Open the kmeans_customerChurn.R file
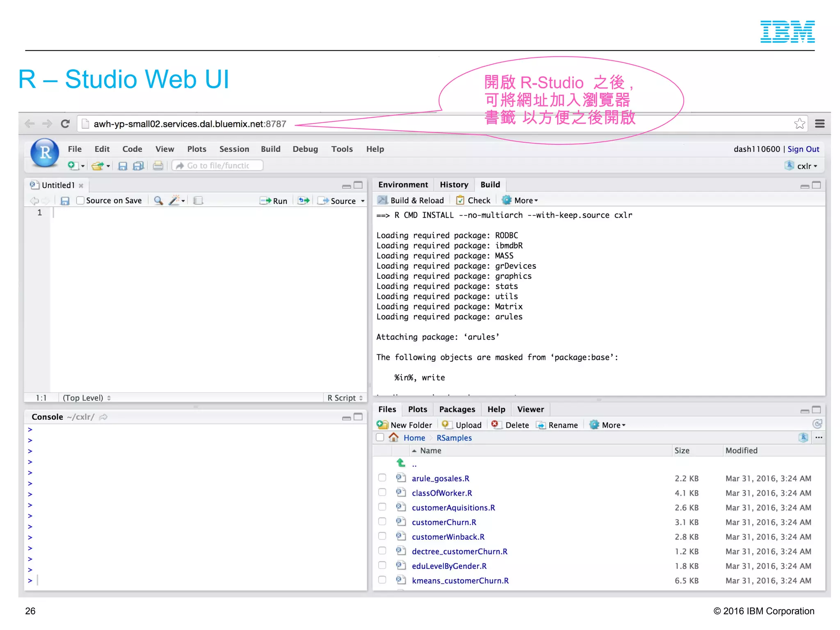Image resolution: width=840 pixels, height=630 pixels. [460, 580]
